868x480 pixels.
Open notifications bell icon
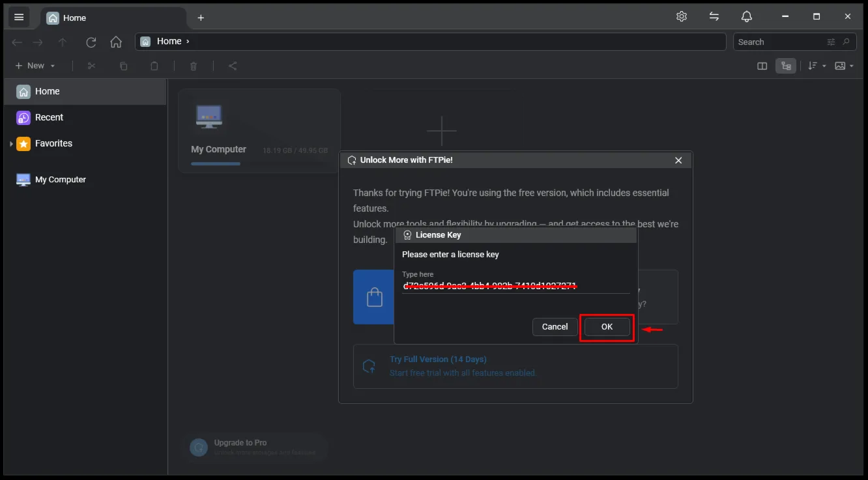click(x=747, y=17)
